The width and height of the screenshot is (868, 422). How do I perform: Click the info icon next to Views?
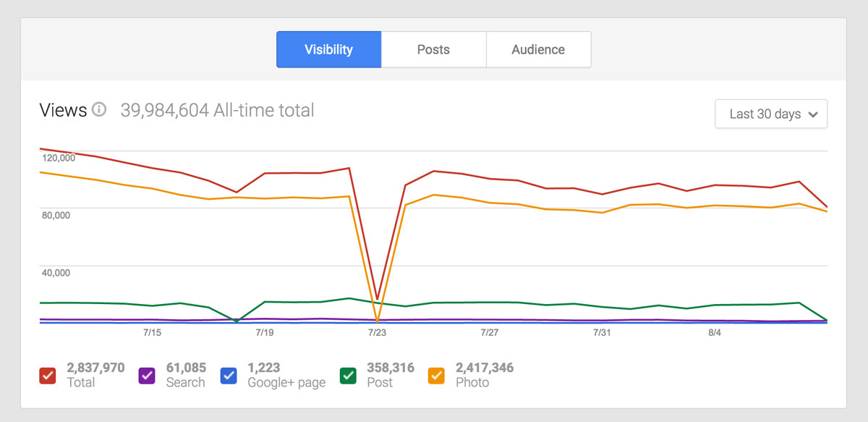point(99,111)
